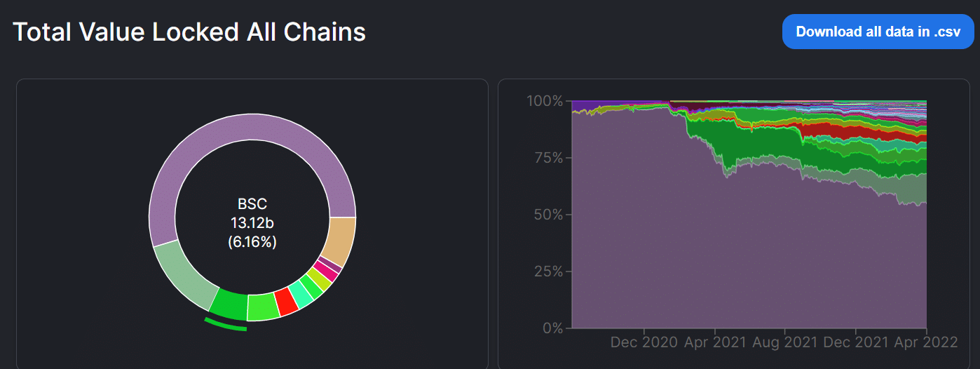Click the hot pink donut segment

(327, 271)
